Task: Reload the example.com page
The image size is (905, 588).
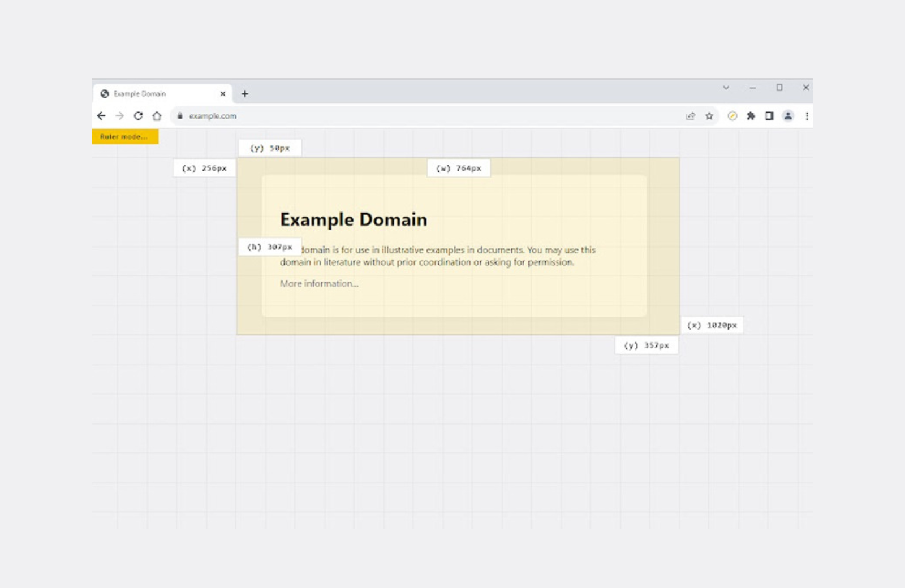Action: tap(139, 116)
